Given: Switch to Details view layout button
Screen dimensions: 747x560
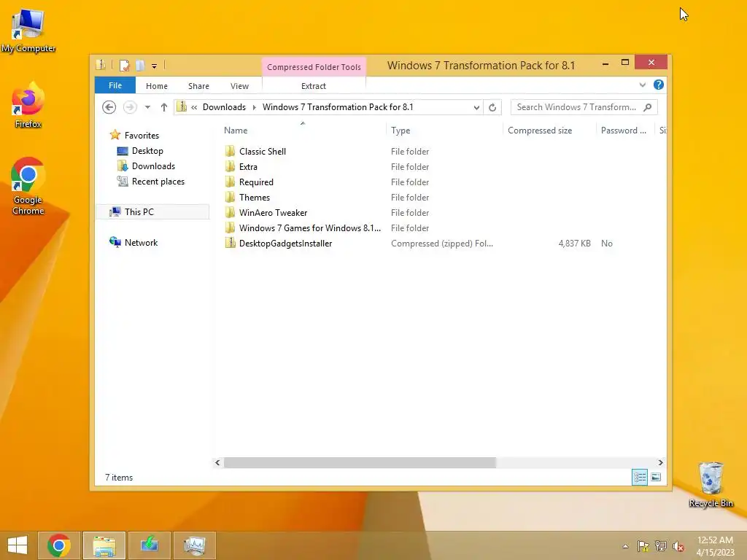Looking at the screenshot, I should click(639, 477).
